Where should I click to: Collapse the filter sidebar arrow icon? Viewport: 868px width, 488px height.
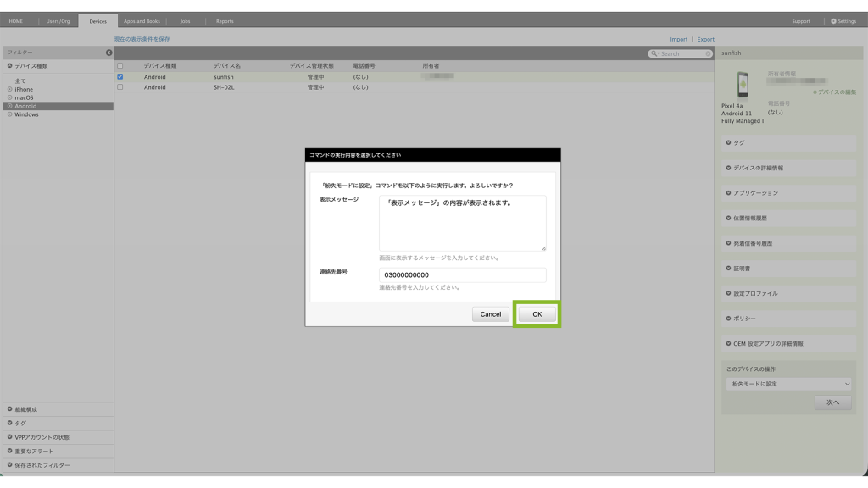[108, 53]
